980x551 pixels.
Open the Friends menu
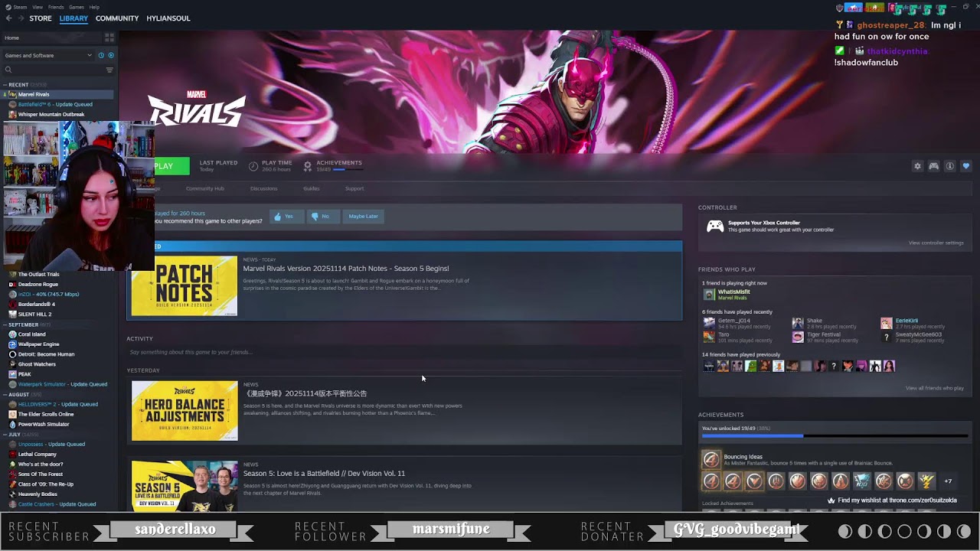pyautogui.click(x=56, y=7)
